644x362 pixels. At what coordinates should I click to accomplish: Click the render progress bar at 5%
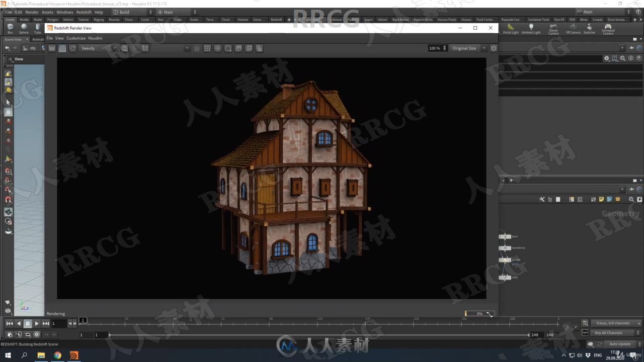click(x=479, y=314)
